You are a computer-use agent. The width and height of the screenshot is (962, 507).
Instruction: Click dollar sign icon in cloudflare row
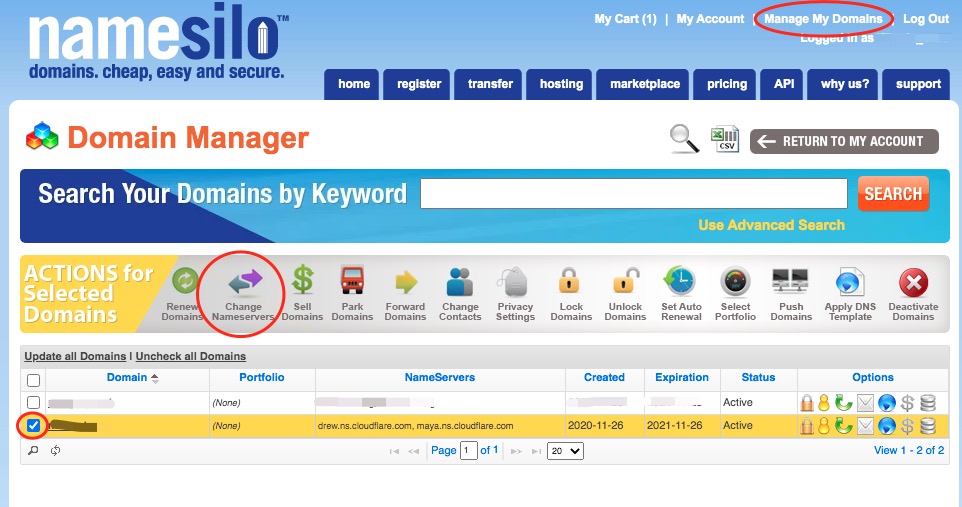pos(907,425)
